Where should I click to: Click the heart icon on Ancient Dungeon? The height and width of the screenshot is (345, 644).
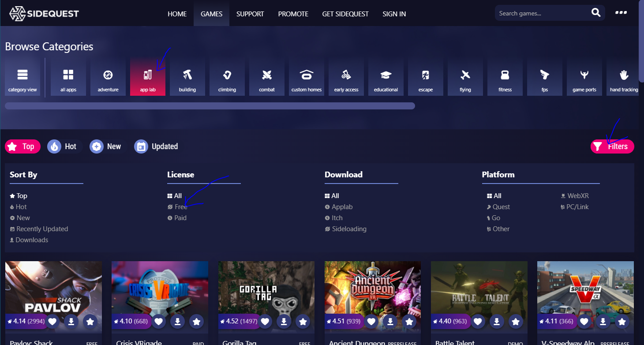coord(371,322)
